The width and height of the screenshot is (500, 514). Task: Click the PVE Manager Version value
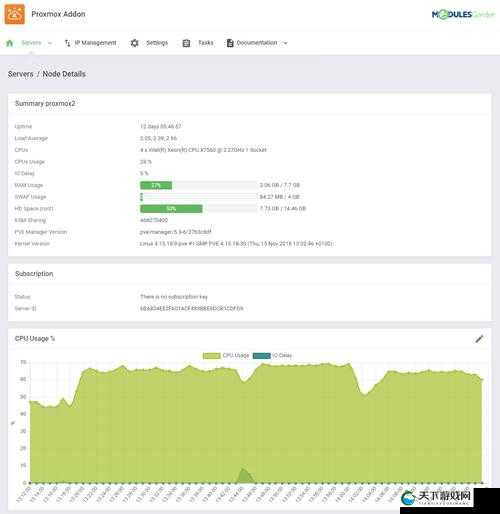coord(175,232)
